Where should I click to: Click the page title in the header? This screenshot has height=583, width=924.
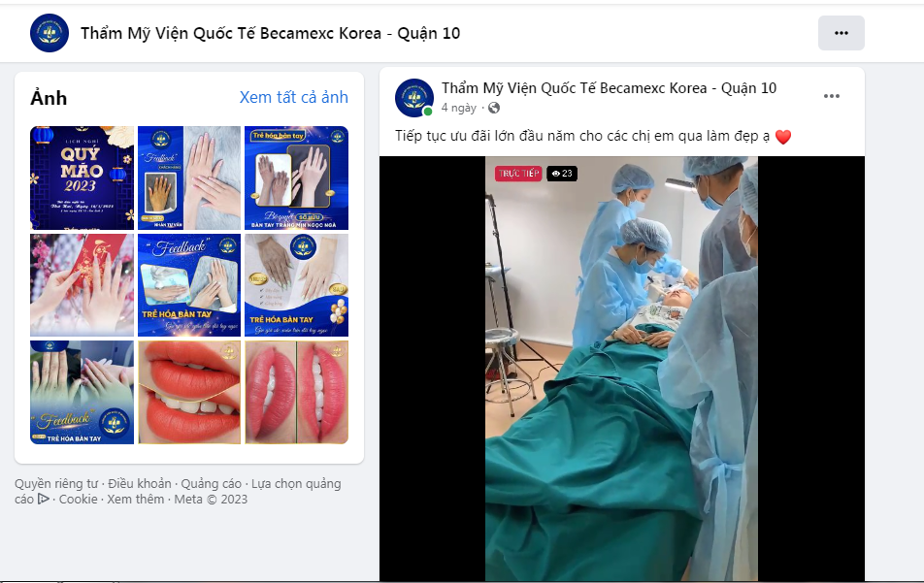pyautogui.click(x=271, y=33)
